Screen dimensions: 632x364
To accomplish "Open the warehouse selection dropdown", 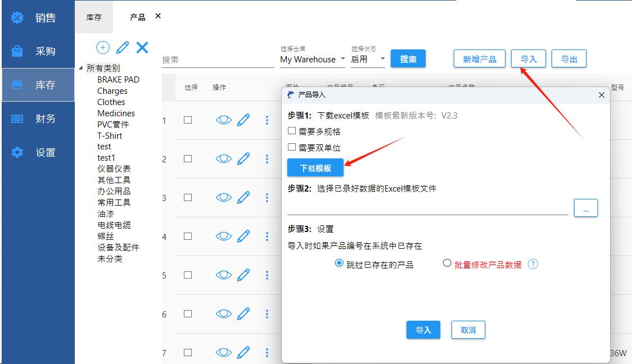I will pos(313,59).
